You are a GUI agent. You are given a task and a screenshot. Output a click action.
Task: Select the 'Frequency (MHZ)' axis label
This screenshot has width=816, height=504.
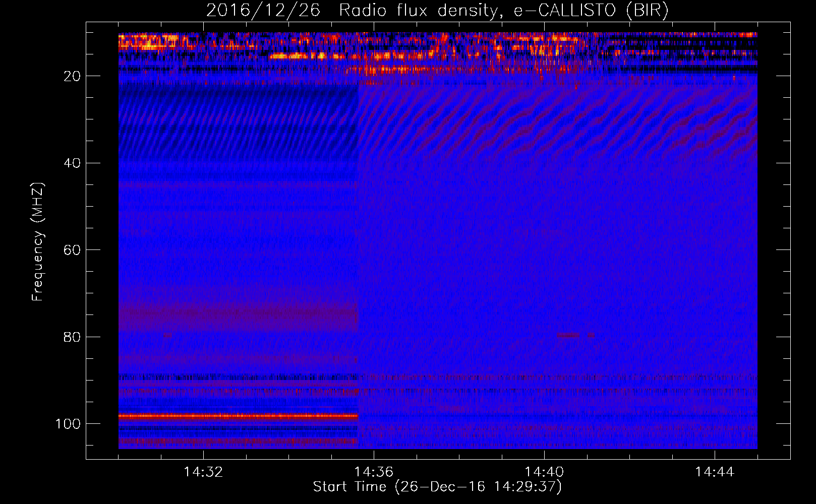coord(38,241)
